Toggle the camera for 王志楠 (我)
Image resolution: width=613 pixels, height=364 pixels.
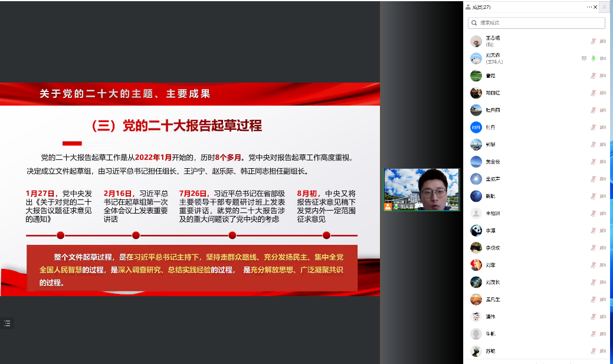tap(603, 41)
